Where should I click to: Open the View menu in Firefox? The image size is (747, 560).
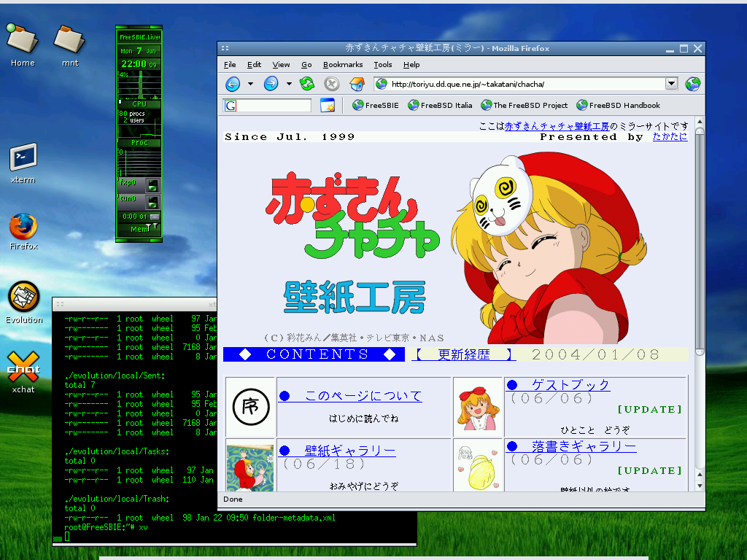coord(281,65)
